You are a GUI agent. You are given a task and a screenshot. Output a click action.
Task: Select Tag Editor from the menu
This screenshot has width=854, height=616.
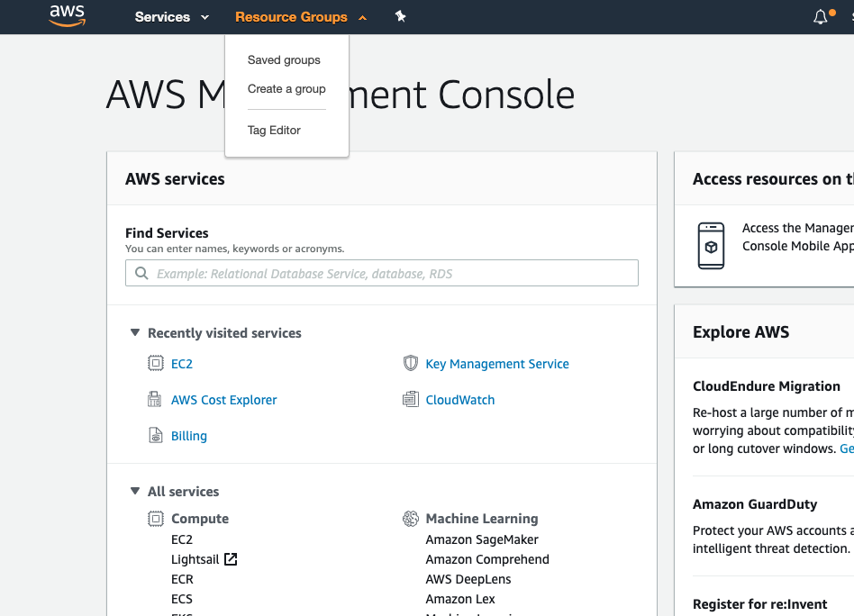tap(274, 130)
